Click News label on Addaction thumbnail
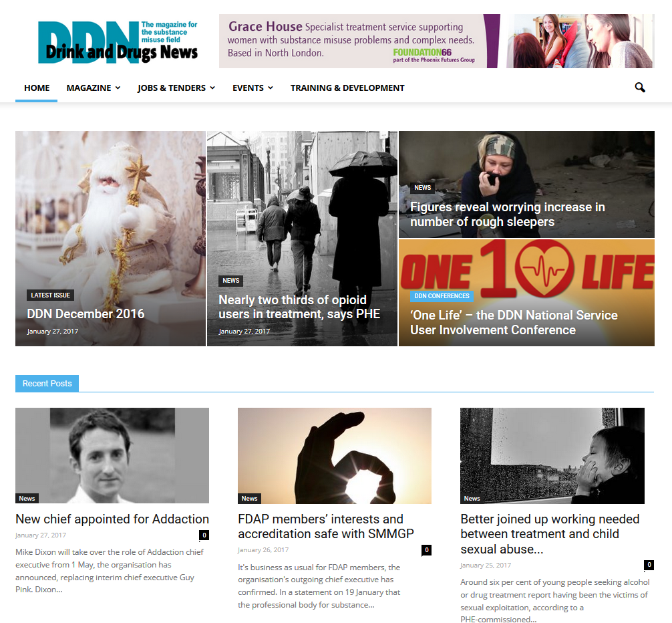The image size is (672, 623). pos(27,498)
